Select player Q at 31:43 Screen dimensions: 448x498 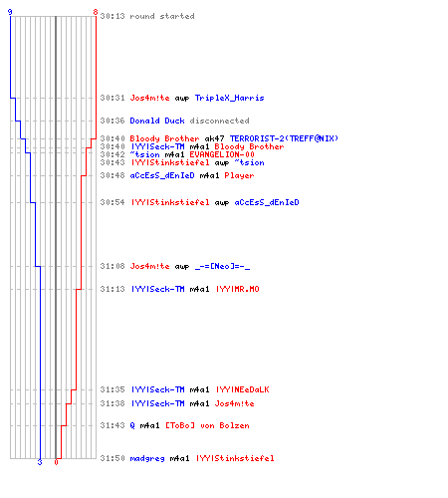pyautogui.click(x=132, y=425)
